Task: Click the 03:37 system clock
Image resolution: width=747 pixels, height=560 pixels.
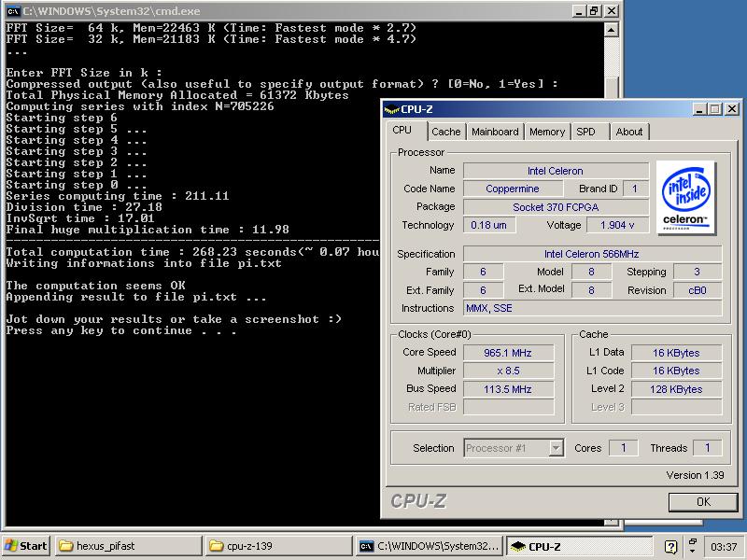Action: tap(724, 547)
